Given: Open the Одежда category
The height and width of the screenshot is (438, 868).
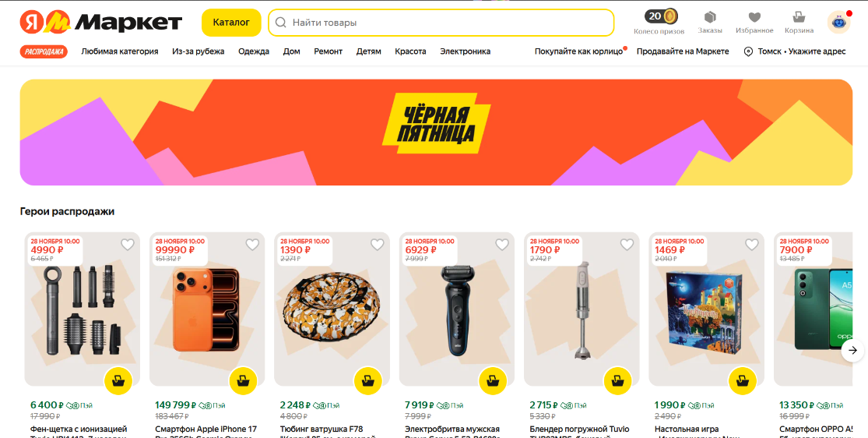Looking at the screenshot, I should (x=254, y=51).
